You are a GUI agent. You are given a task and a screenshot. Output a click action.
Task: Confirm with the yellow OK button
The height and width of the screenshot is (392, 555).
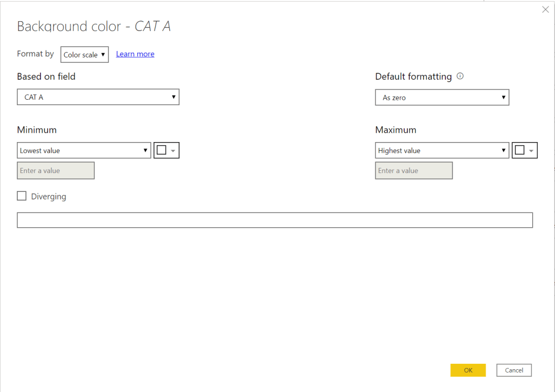coord(468,370)
